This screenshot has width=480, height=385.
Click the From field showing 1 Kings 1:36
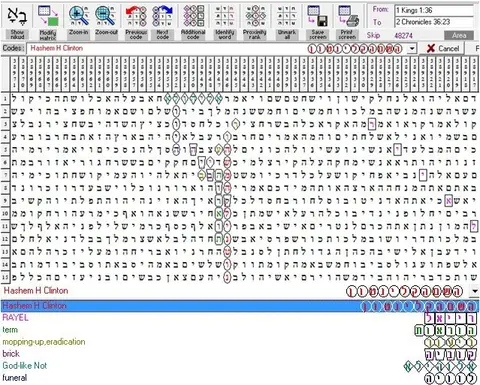434,10
